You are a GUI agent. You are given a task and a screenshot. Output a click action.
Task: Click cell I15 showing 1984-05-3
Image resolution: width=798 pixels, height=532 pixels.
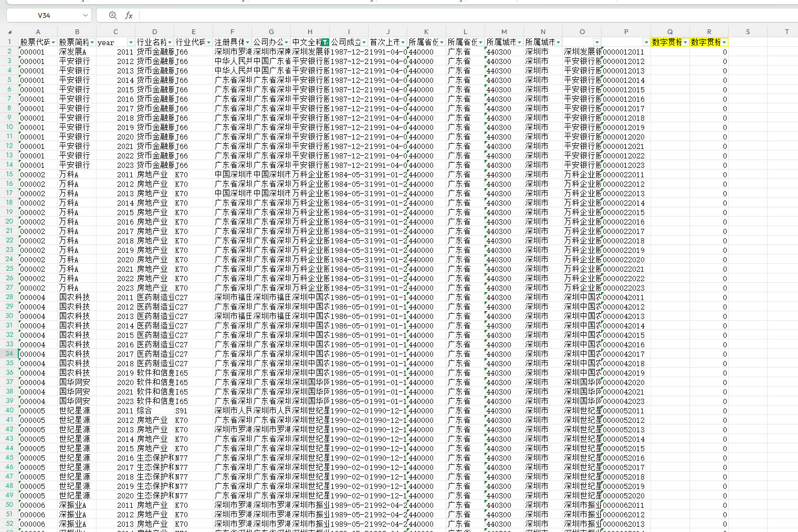pos(349,175)
